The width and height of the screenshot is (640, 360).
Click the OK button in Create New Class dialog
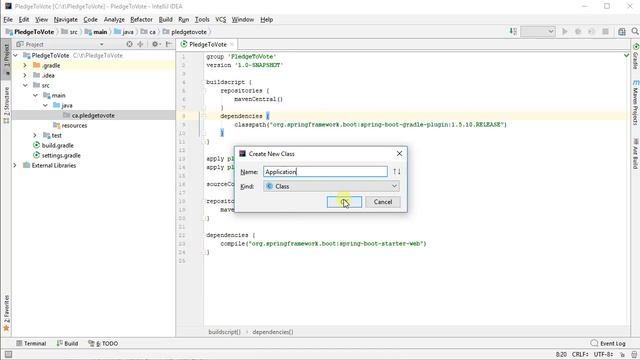pos(344,202)
